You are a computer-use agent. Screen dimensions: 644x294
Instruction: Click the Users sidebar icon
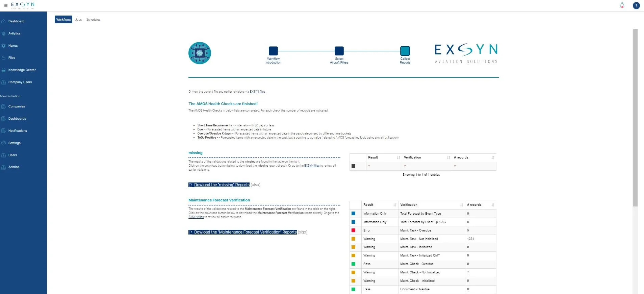(3, 155)
